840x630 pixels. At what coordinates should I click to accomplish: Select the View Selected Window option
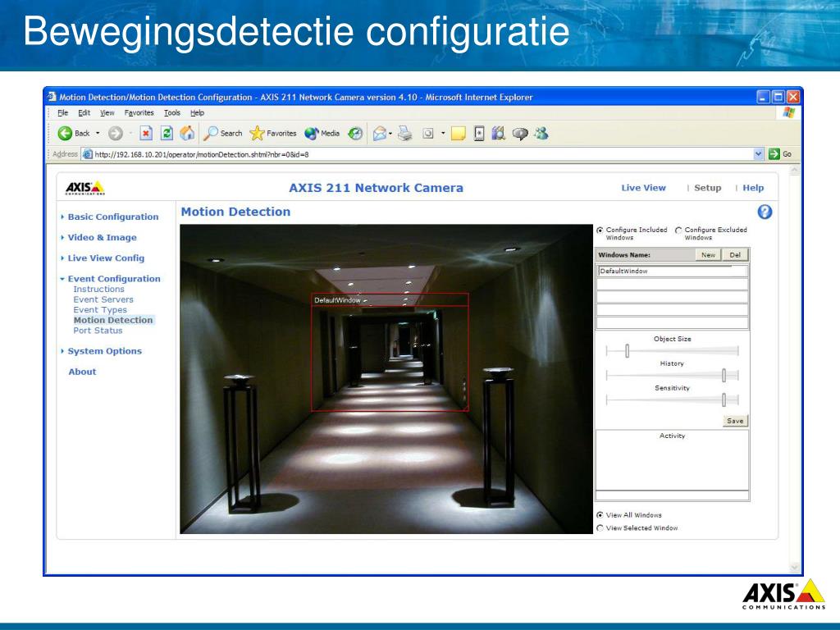pos(600,528)
